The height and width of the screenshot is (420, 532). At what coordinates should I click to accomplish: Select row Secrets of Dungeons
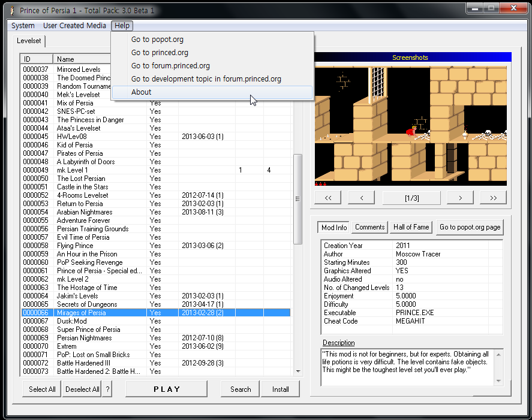tap(156, 304)
